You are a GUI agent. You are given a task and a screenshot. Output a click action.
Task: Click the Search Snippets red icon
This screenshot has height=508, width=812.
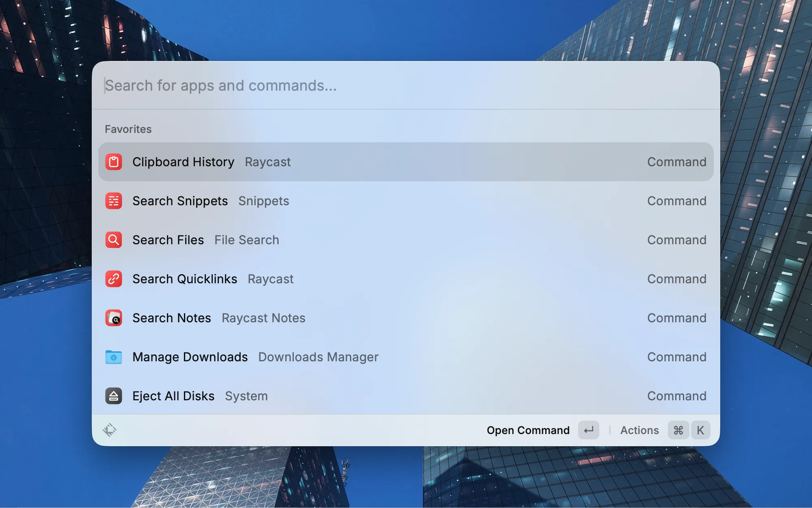tap(114, 201)
